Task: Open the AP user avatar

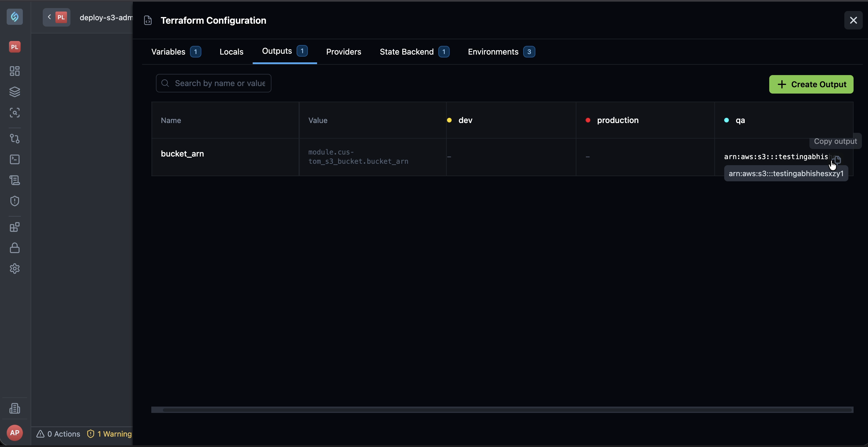Action: (x=14, y=433)
